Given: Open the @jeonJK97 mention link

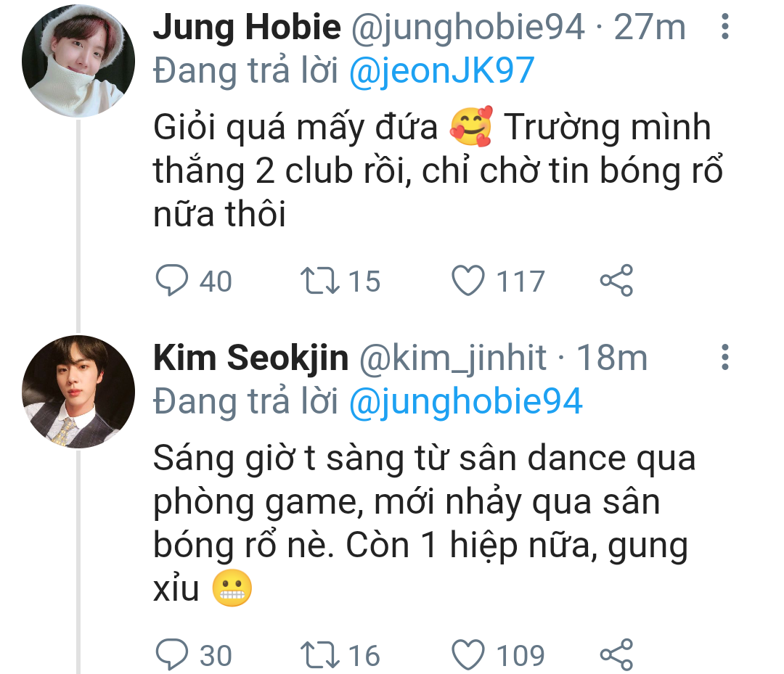Looking at the screenshot, I should click(x=441, y=70).
